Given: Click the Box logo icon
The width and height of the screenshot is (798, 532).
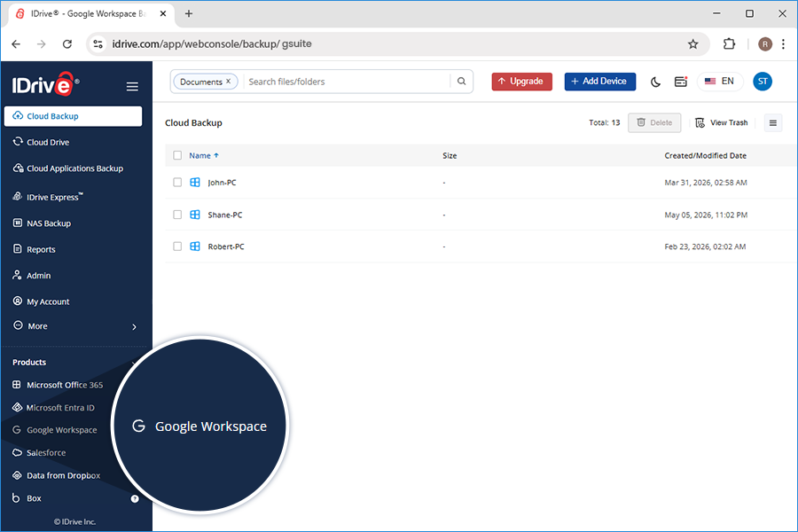Looking at the screenshot, I should 16,498.
